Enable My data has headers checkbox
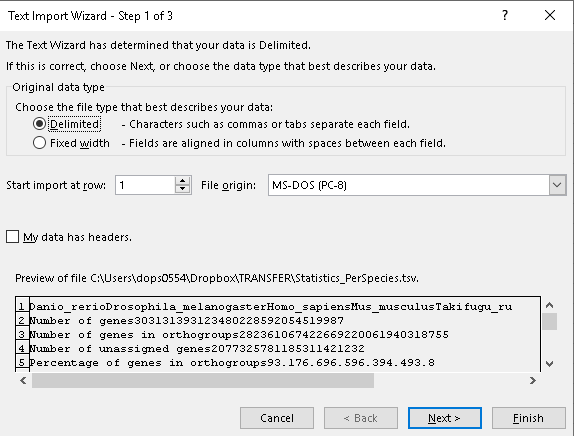This screenshot has width=574, height=436. pos(12,237)
